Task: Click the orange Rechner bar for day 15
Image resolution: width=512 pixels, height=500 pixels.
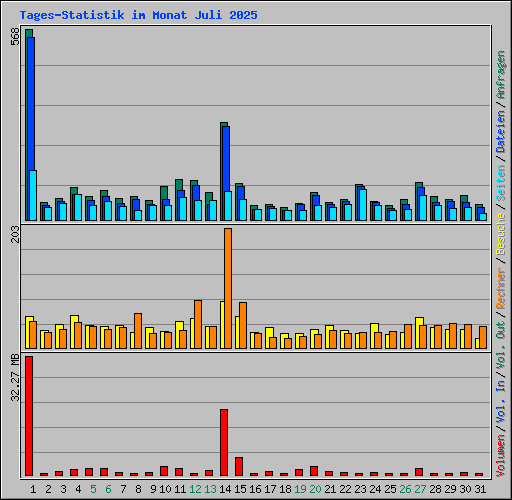Action: point(243,325)
